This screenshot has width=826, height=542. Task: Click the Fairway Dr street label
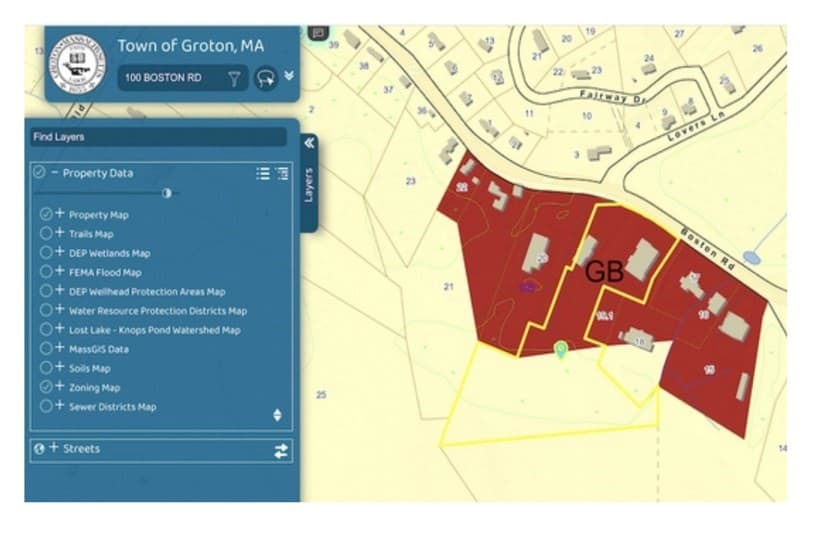[x=612, y=96]
